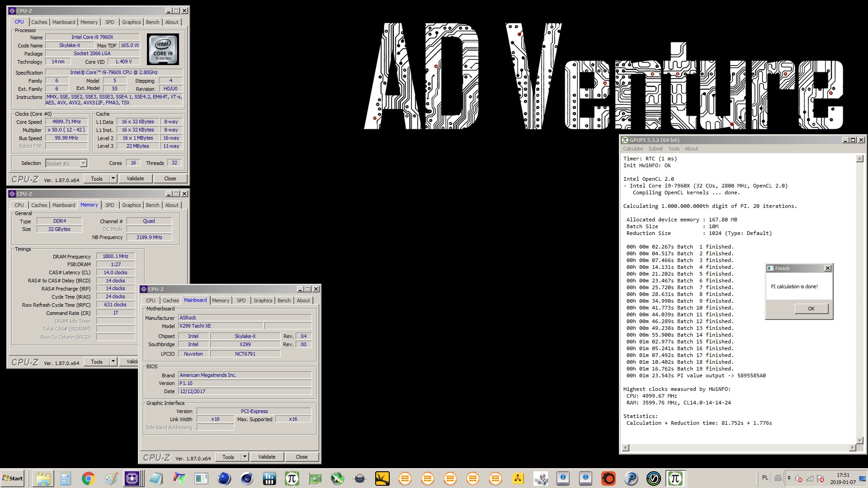This screenshot has height=488, width=868.
Task: Open the blue P letter taskbar icon
Action: (631, 479)
